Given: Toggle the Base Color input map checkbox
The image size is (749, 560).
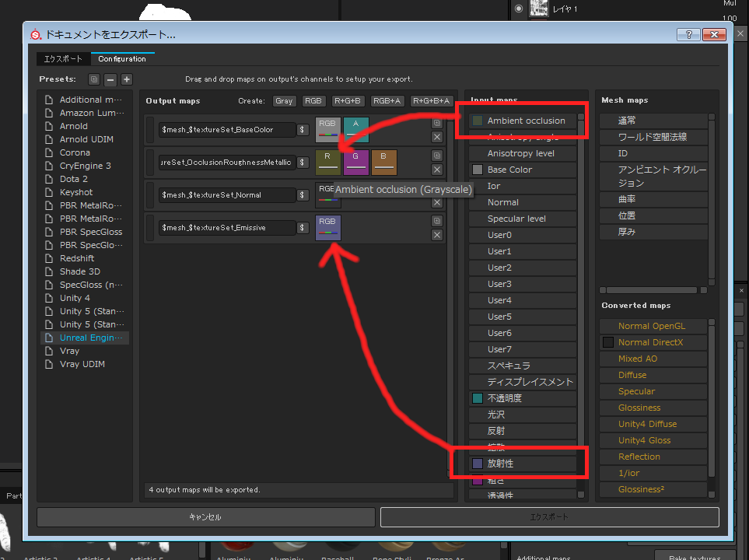Looking at the screenshot, I should [479, 169].
